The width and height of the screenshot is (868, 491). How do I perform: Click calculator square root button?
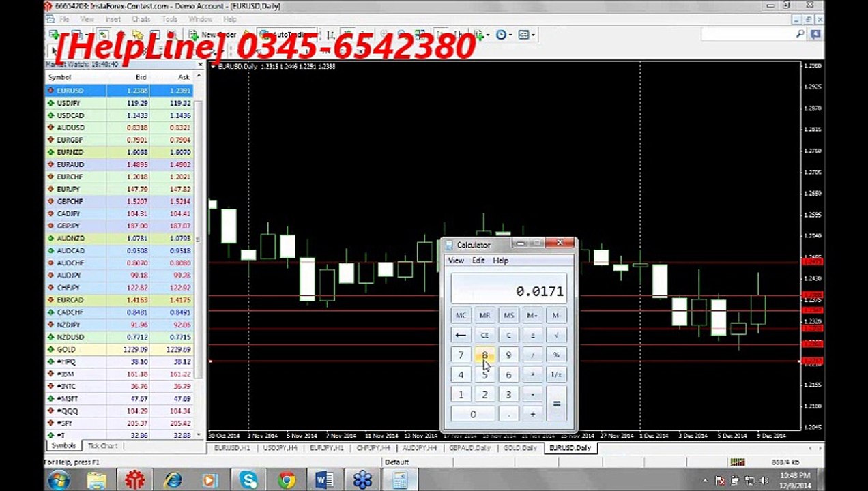tap(556, 336)
